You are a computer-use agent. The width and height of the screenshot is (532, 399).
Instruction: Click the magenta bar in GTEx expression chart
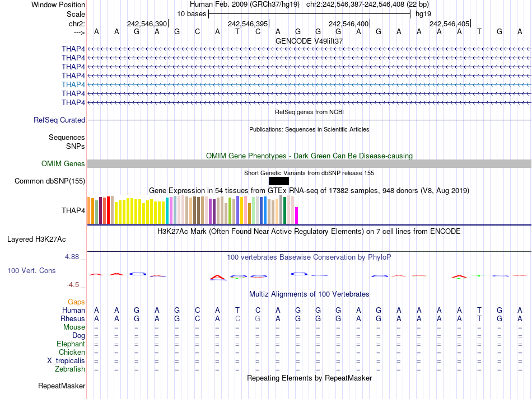point(297,215)
